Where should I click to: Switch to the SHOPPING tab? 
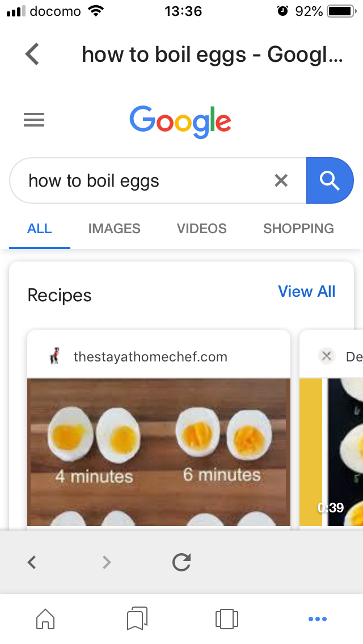[x=298, y=228]
